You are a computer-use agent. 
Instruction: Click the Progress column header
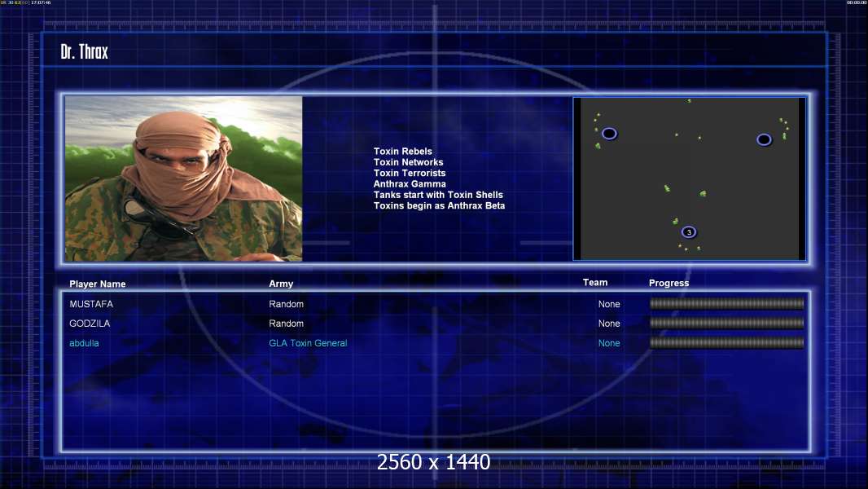(x=669, y=283)
